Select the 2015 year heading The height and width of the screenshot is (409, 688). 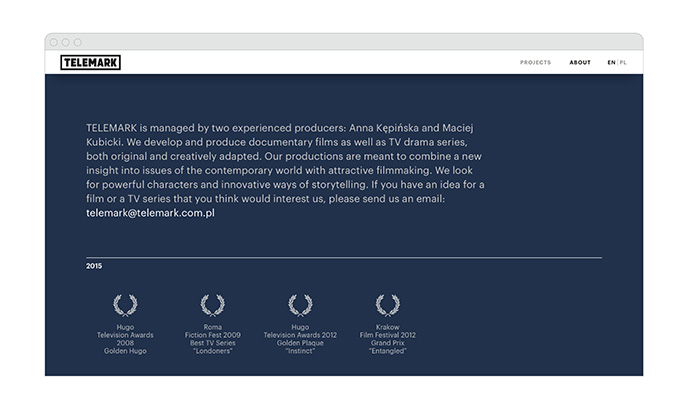point(94,266)
